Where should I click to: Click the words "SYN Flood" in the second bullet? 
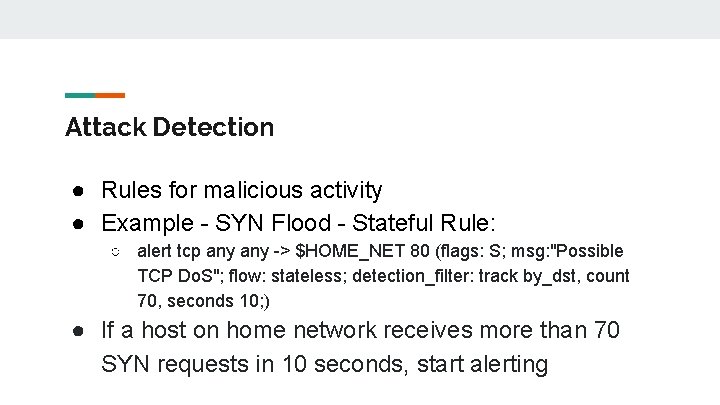(273, 223)
